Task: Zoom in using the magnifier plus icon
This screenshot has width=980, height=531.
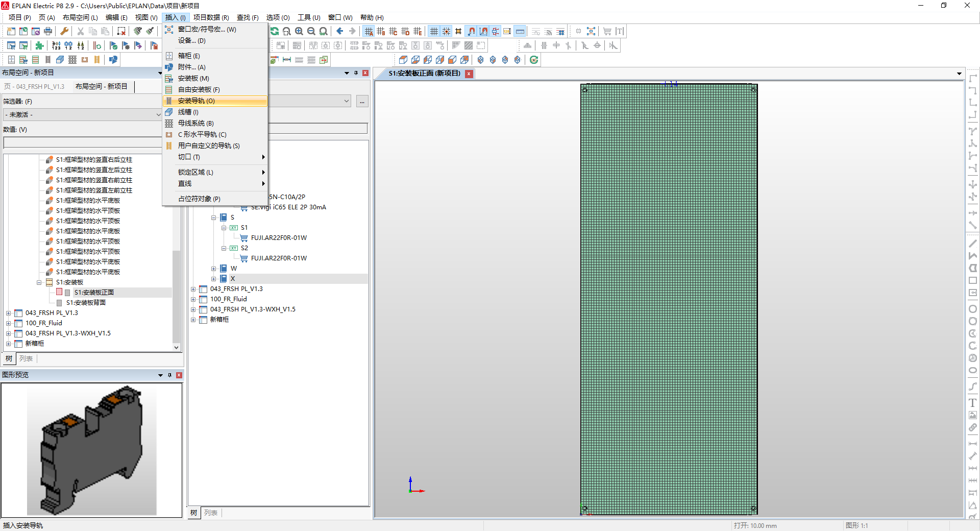Action: [299, 31]
